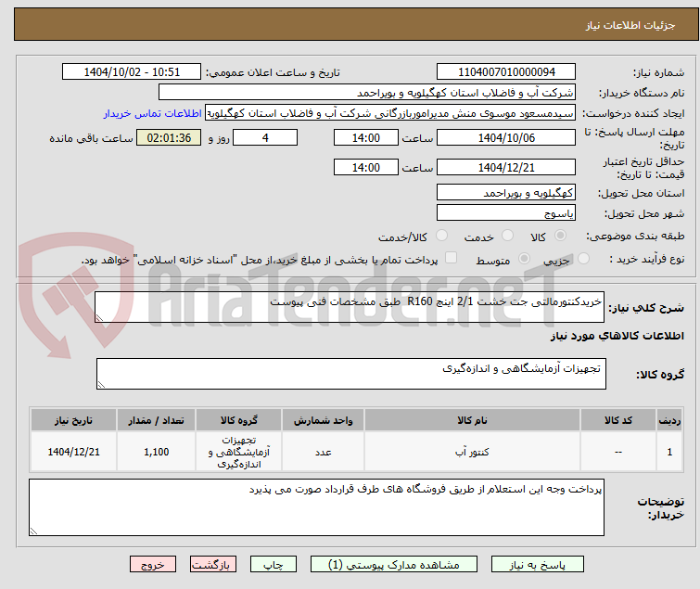Click the ایجاد کننده درخواست field
Viewport: 700px width, 589px height.
390,113
